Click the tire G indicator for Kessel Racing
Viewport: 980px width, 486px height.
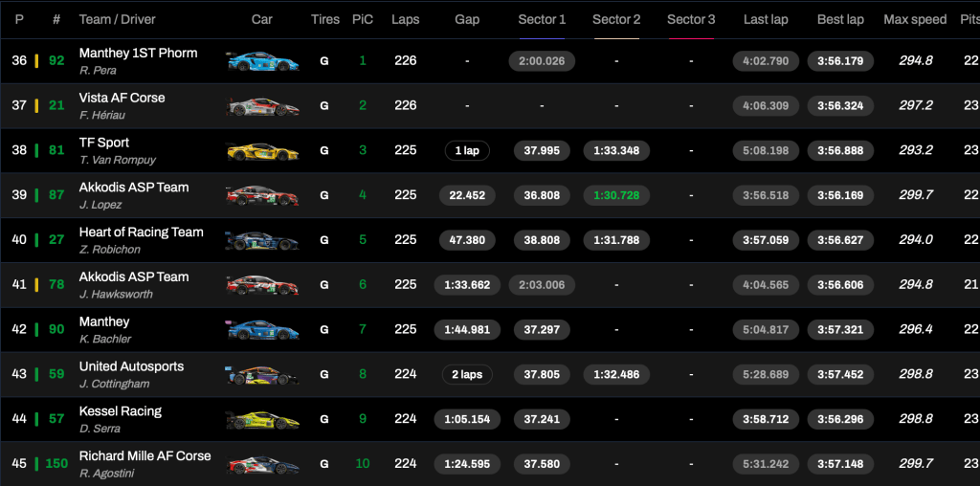coord(324,419)
